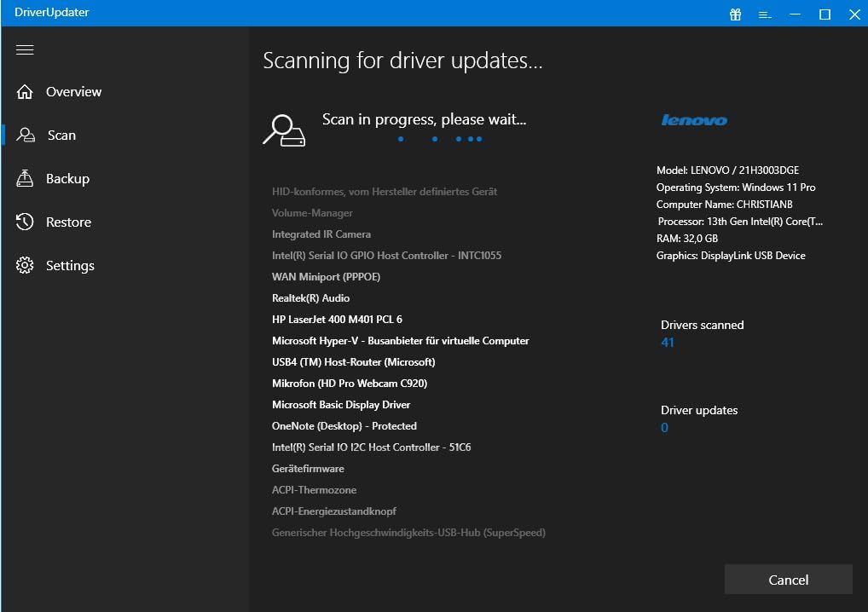This screenshot has width=868, height=612.
Task: Select 'Realtek(R) Audio' in scan list
Action: coord(310,298)
